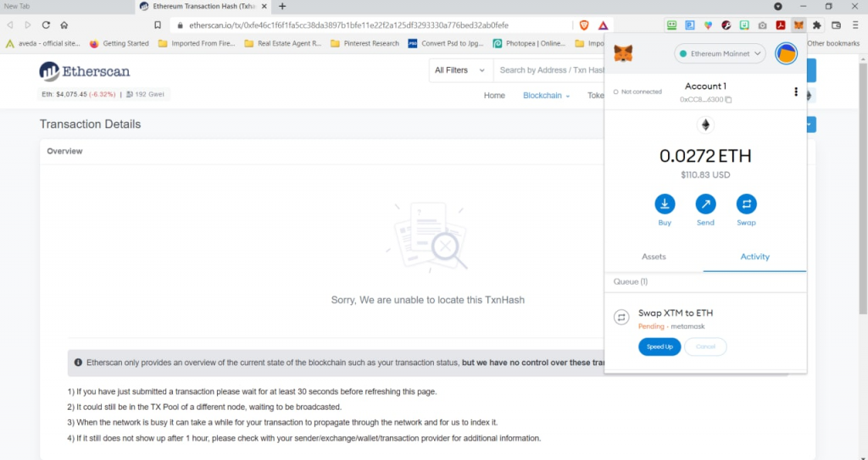The width and height of the screenshot is (868, 460).
Task: Click the lock site info icon
Action: [180, 25]
